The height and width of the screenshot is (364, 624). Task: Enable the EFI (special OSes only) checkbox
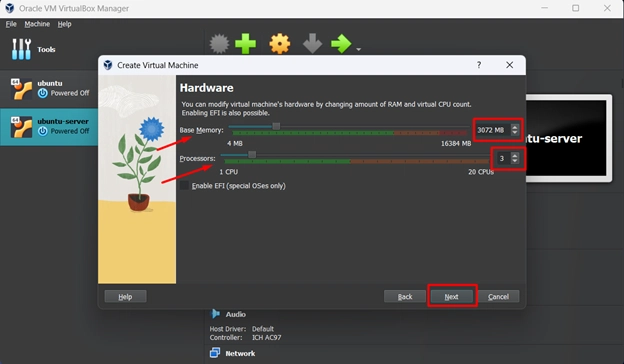point(184,185)
